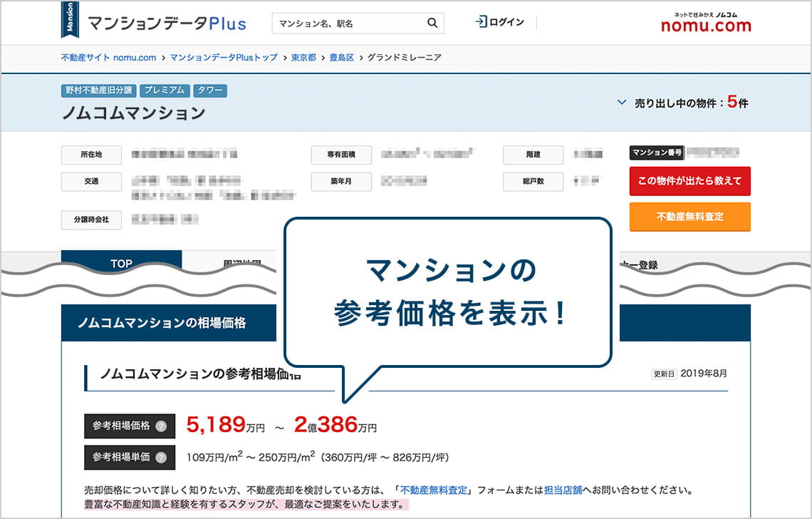Click the magnifier search icon

[x=432, y=23]
